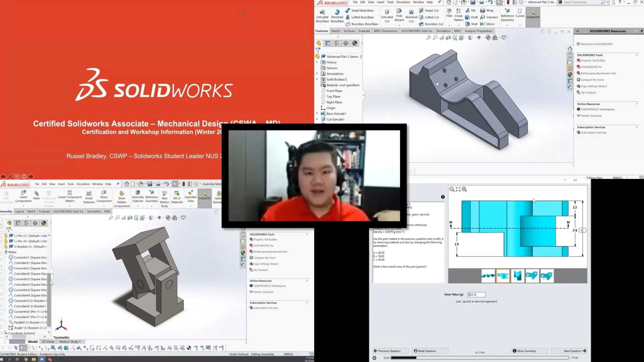Open the Hole Wizard tool
The height and width of the screenshot is (362, 644).
tap(399, 16)
